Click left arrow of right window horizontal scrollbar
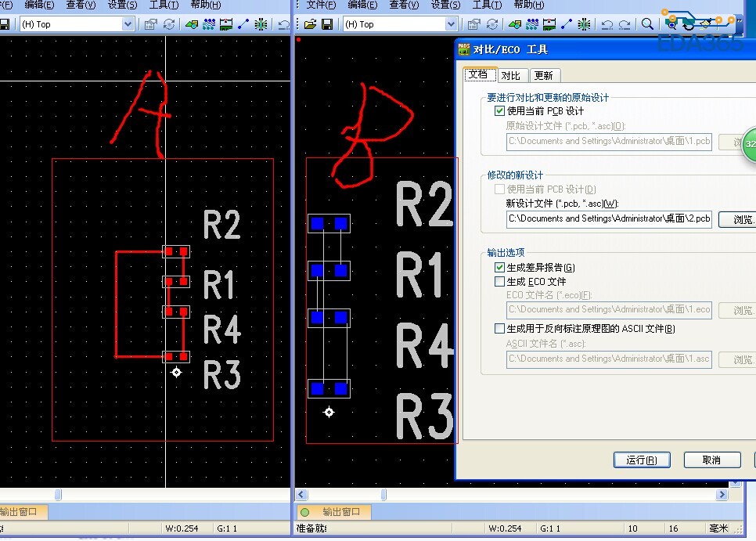 [301, 494]
